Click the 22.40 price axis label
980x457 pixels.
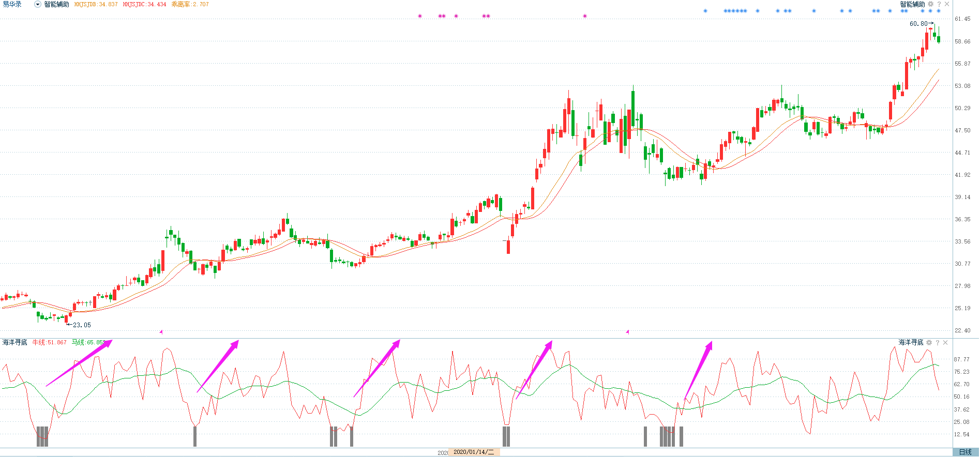962,330
